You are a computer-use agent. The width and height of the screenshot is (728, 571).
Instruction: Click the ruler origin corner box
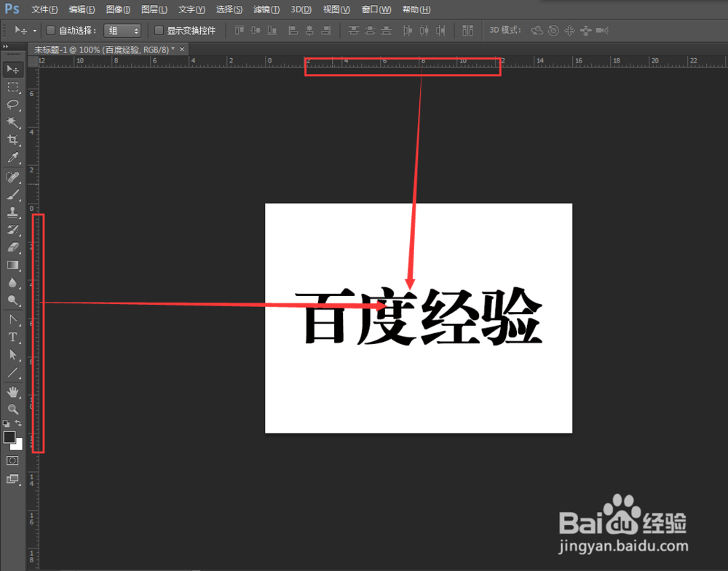[x=33, y=61]
